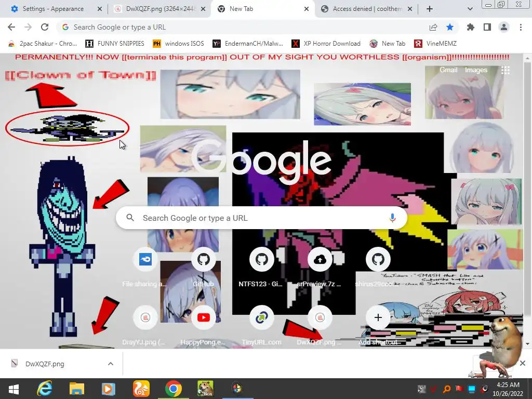The width and height of the screenshot is (532, 399).
Task: Open the Sandboxie Box taskbar icon
Action: click(x=206, y=389)
